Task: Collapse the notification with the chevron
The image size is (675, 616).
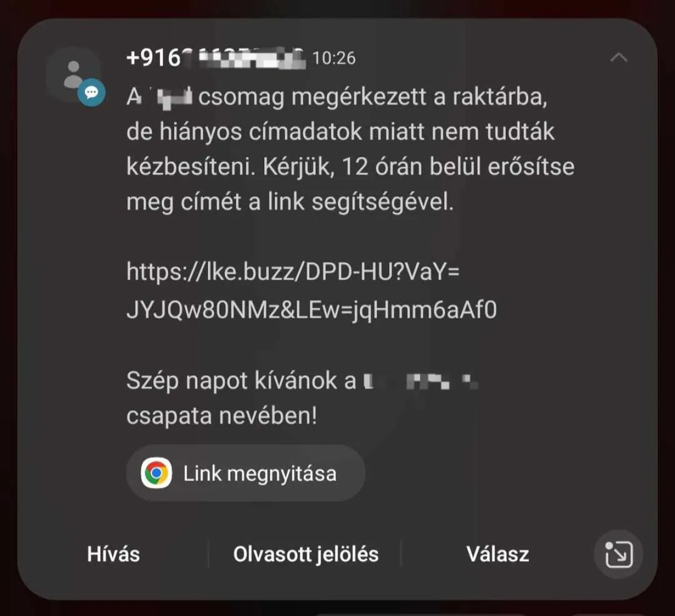Action: [619, 58]
